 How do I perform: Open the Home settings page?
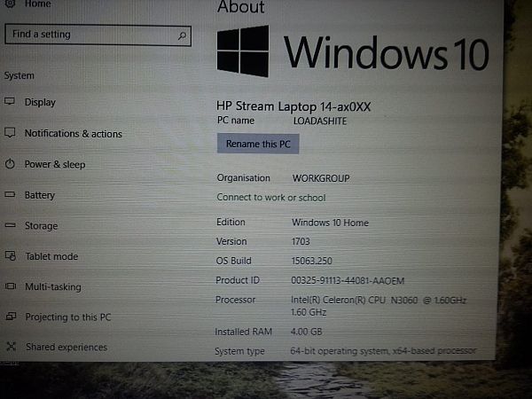pyautogui.click(x=37, y=4)
